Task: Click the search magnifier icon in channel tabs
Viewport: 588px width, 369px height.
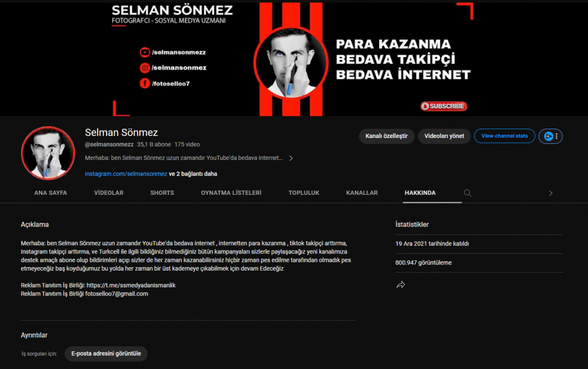Action: click(467, 193)
